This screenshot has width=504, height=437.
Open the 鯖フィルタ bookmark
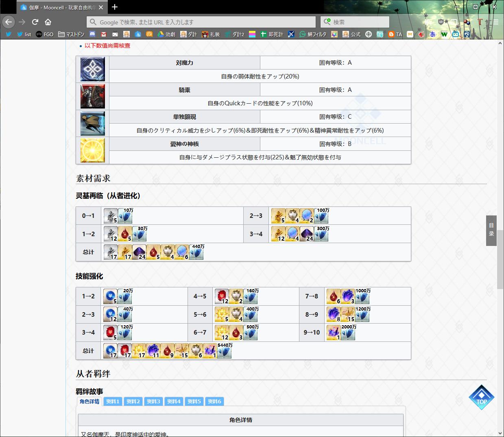(x=313, y=34)
